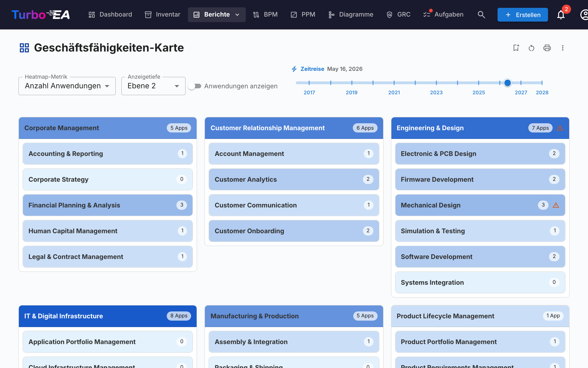Click the 8 Apps badge
Viewport: 588px width, 368px height.
pyautogui.click(x=179, y=316)
